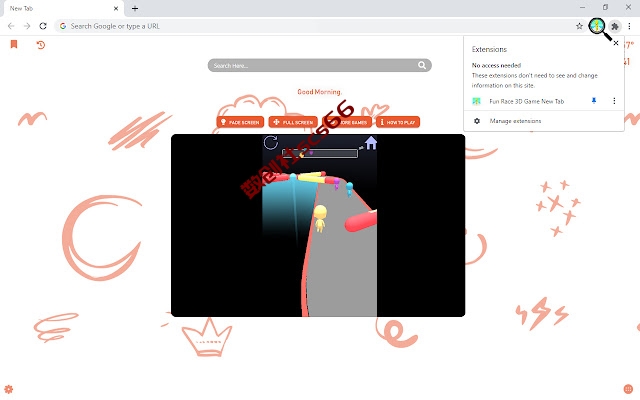Open more options for Fun Race 3D extension

point(614,101)
